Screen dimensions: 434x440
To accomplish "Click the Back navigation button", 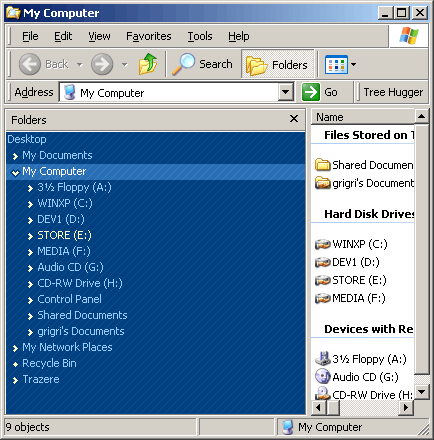I will pyautogui.click(x=44, y=64).
